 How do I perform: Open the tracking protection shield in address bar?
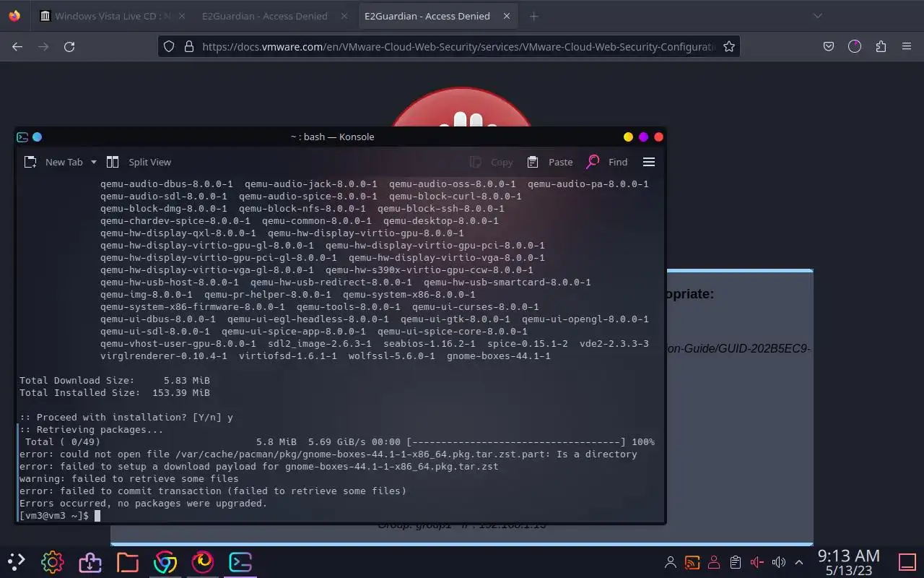[x=169, y=46]
